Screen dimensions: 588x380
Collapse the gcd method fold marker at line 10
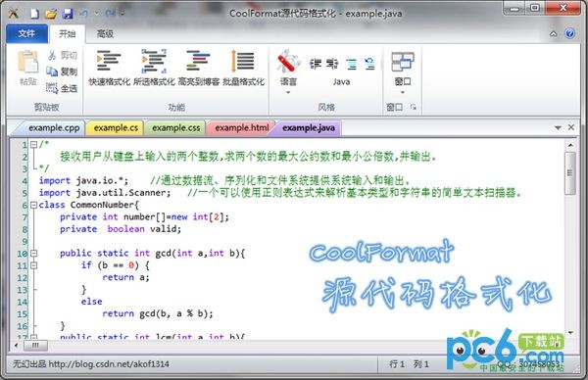click(33, 254)
